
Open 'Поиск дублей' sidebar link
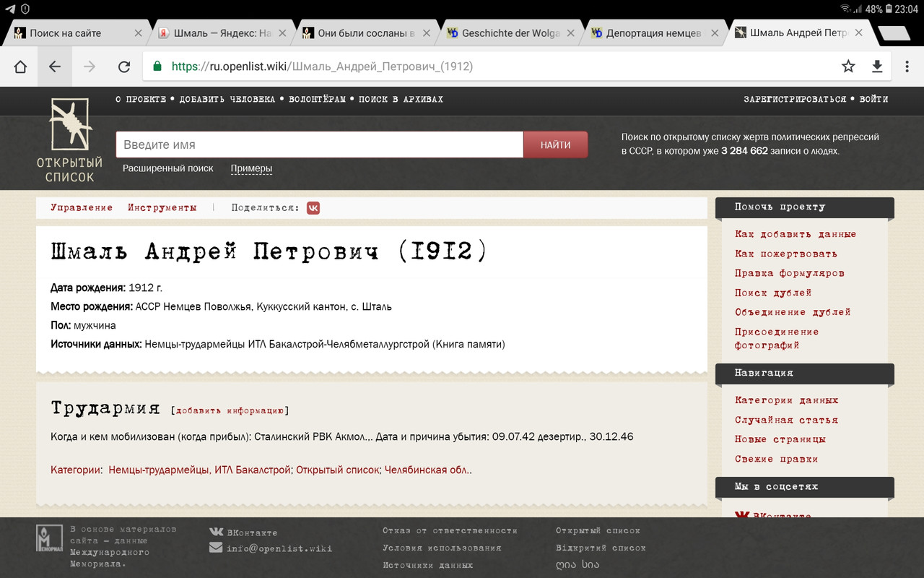(773, 293)
